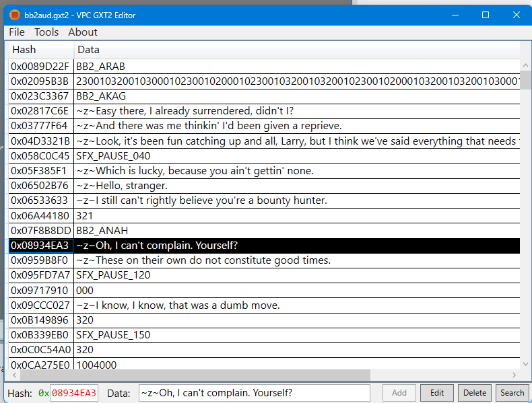Select row 'I know, I know, that was'
The height and width of the screenshot is (403, 532).
click(x=264, y=305)
